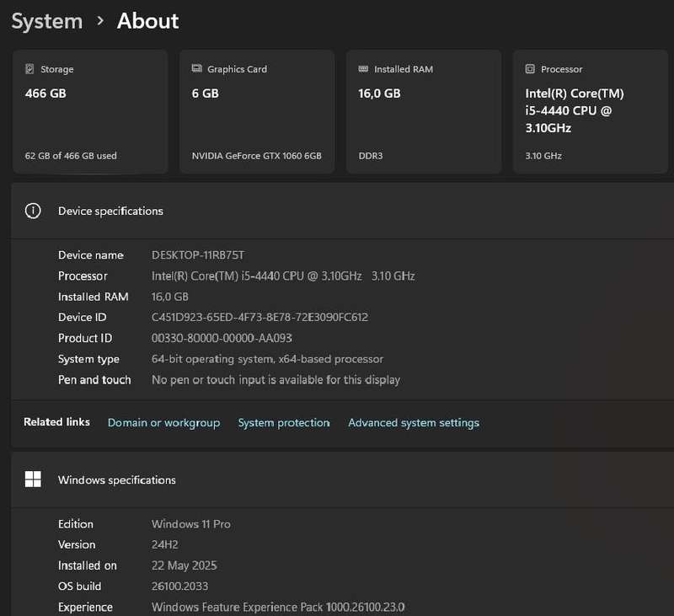Open the Storage 466 GB card

[90, 112]
